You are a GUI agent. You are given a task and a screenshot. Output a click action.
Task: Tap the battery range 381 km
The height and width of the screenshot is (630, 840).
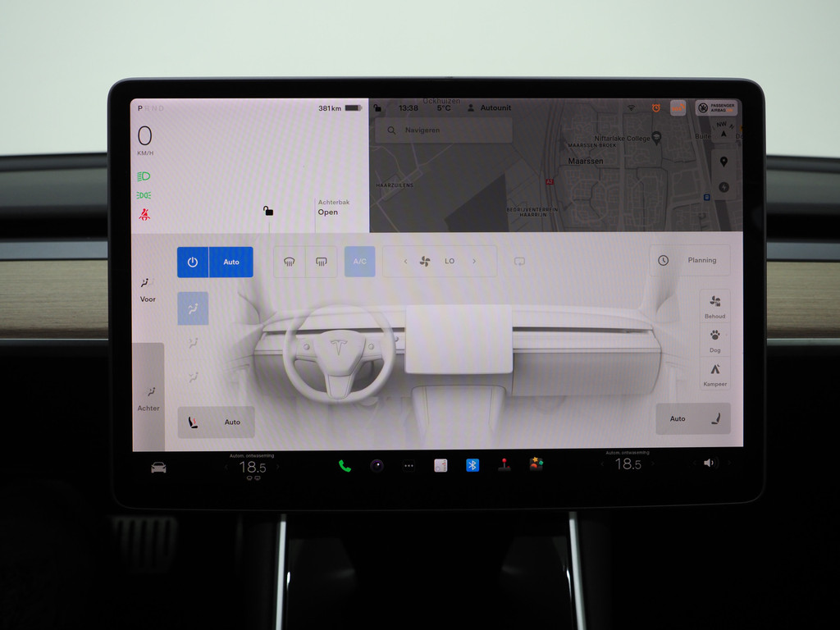(340, 108)
